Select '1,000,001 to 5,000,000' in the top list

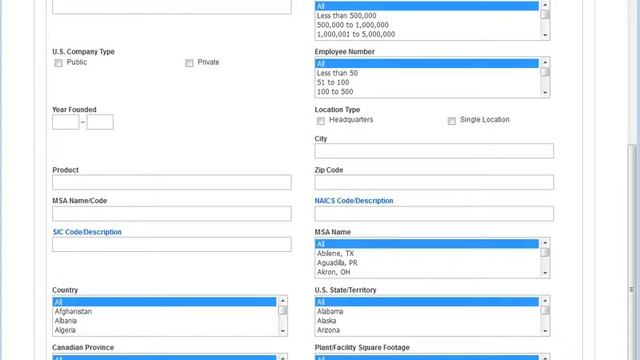[x=427, y=34]
